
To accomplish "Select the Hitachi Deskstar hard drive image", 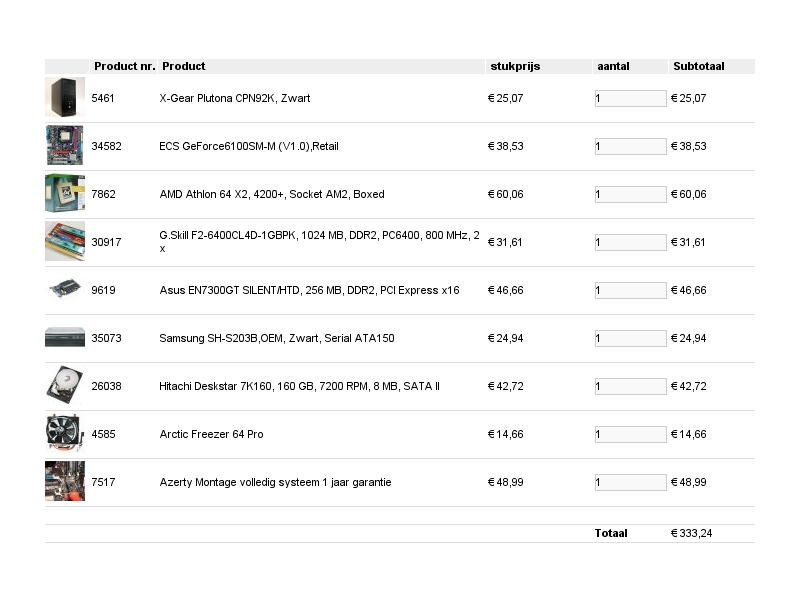I will pyautogui.click(x=65, y=385).
